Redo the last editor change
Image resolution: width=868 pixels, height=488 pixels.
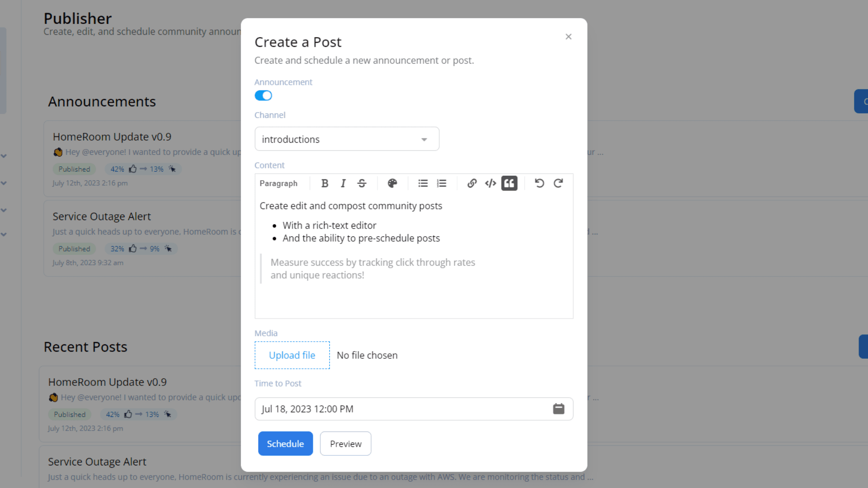point(558,183)
